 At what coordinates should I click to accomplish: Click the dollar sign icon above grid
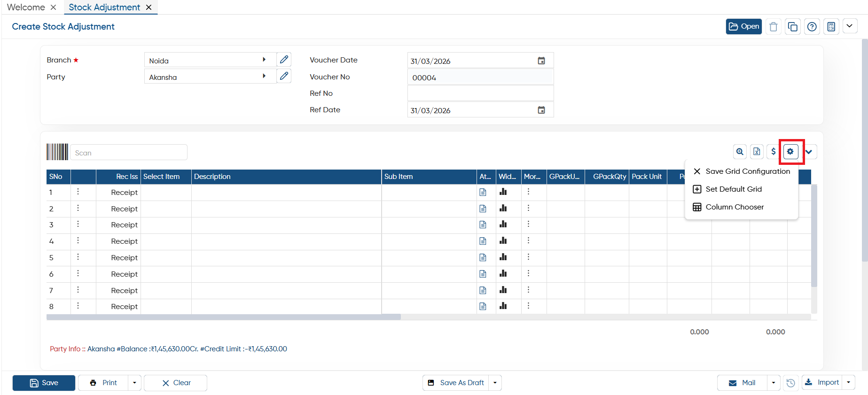coord(774,152)
